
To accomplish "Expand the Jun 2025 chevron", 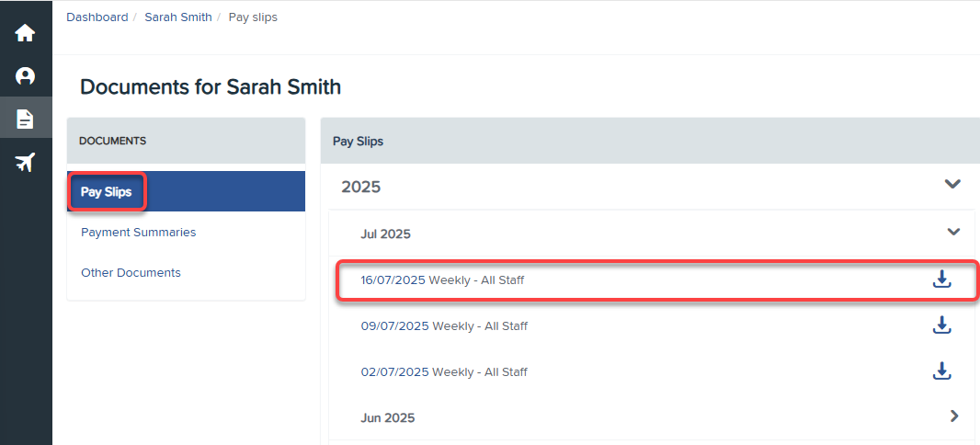I will tap(954, 416).
